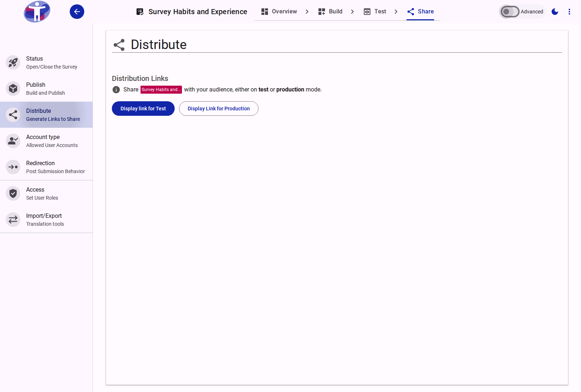Click the Survey Habits and Experience title
581x392 pixels.
(x=198, y=12)
